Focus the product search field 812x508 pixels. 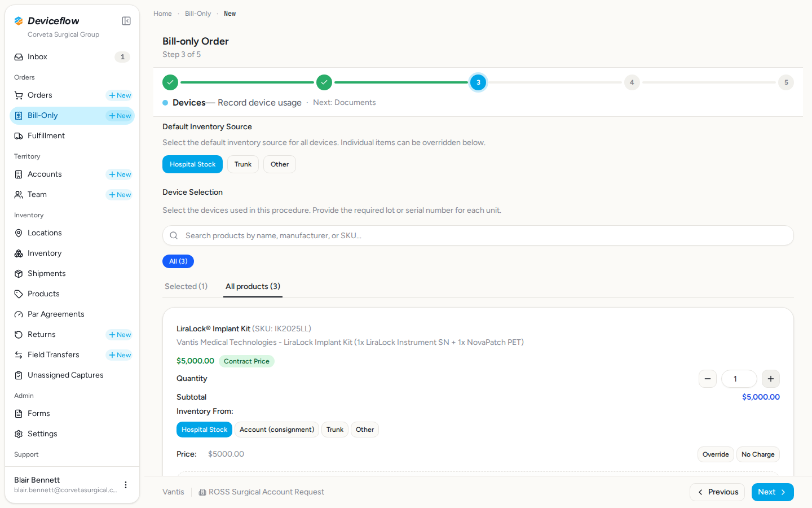click(x=478, y=235)
